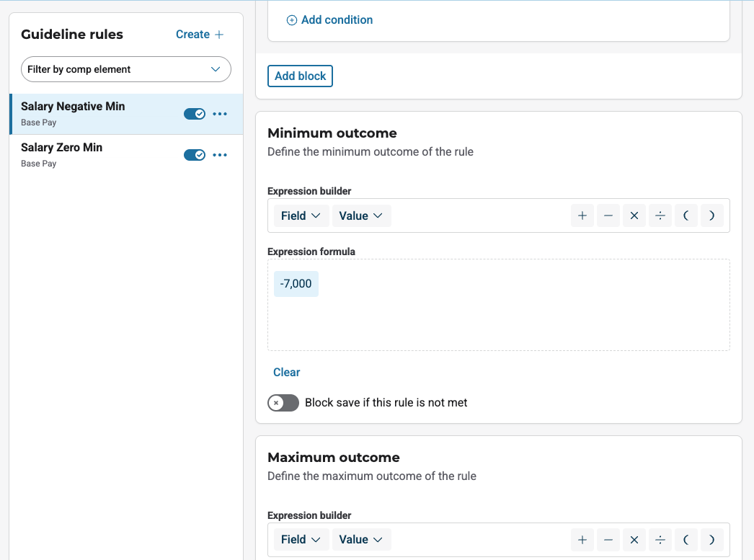Open more options for Salary Zero Min
This screenshot has height=560, width=754.
220,155
